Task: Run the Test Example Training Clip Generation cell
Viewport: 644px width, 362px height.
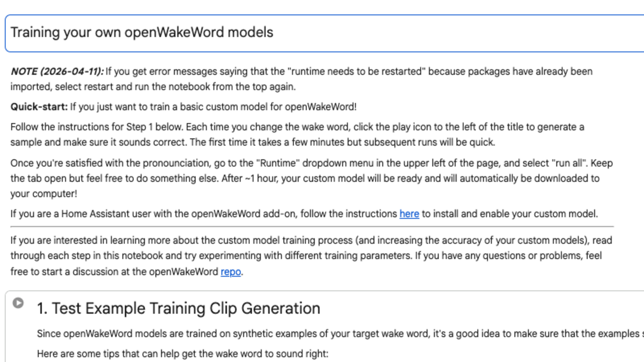Action: [x=18, y=303]
